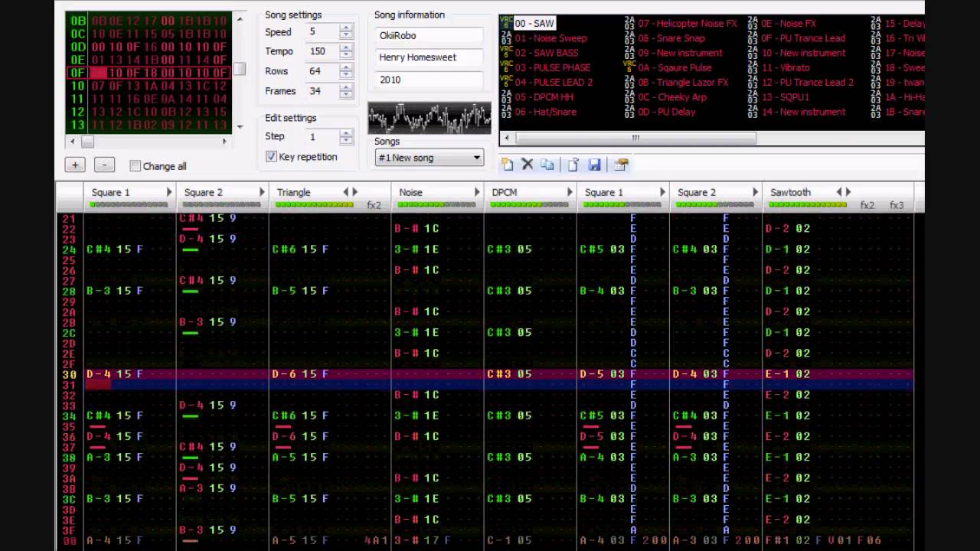Select instrument 00 - SAW
The image size is (980, 551).
point(534,24)
